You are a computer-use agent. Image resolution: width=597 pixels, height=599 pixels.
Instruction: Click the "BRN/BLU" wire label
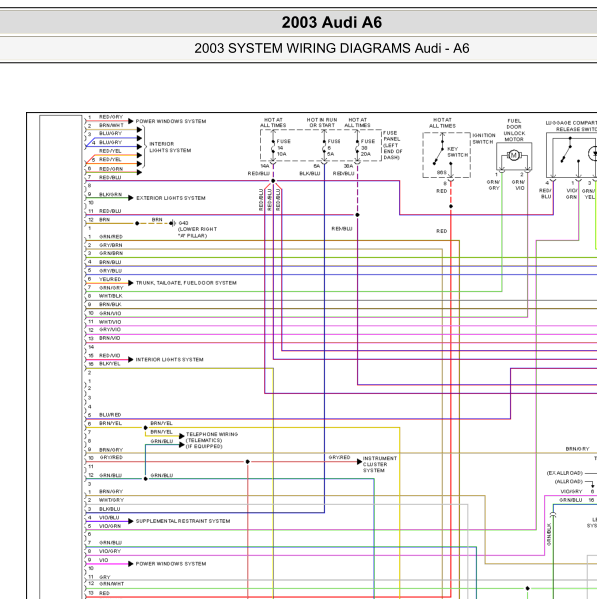[x=110, y=262]
